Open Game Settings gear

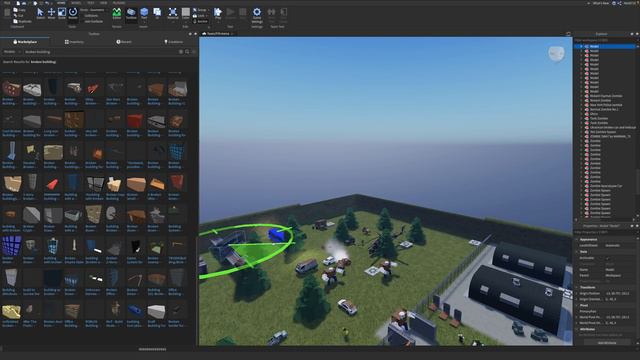(x=257, y=15)
